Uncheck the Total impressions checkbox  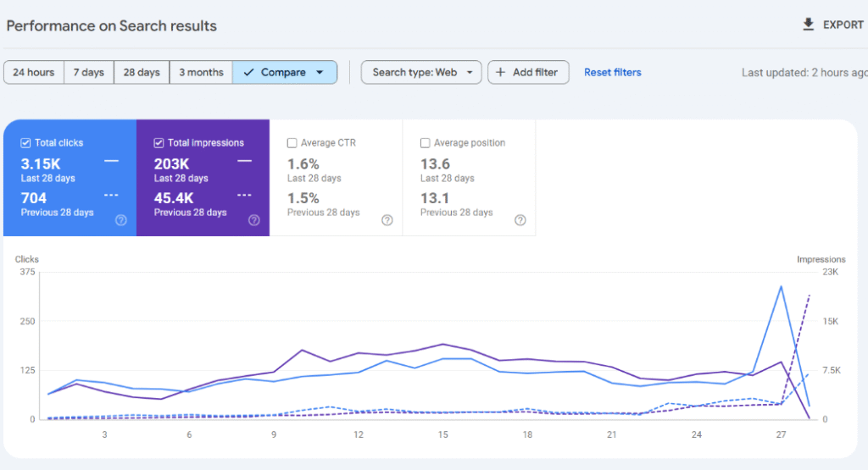pyautogui.click(x=159, y=143)
